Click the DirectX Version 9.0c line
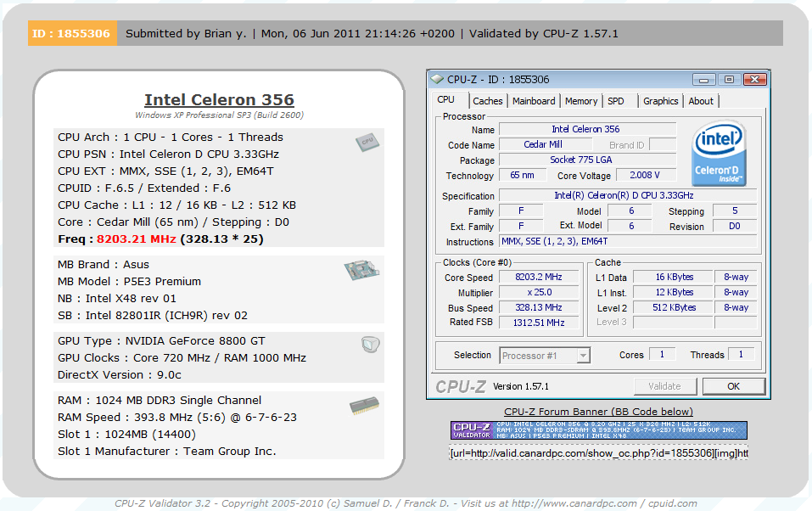Screen dimensions: 812x511 click(x=119, y=374)
